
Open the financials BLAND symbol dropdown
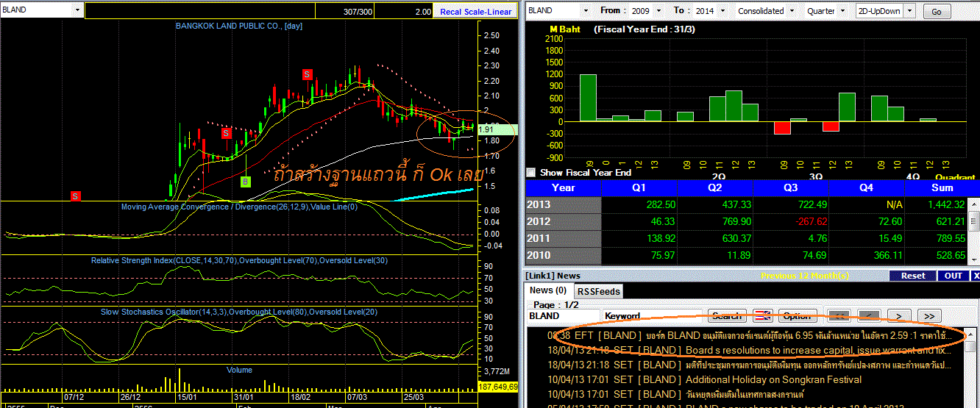click(585, 11)
